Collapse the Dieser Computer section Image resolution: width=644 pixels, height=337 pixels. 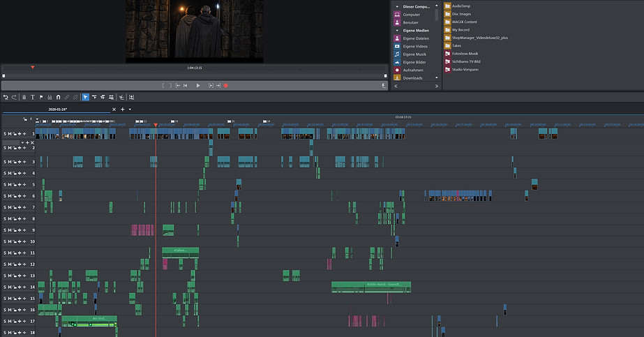point(397,6)
